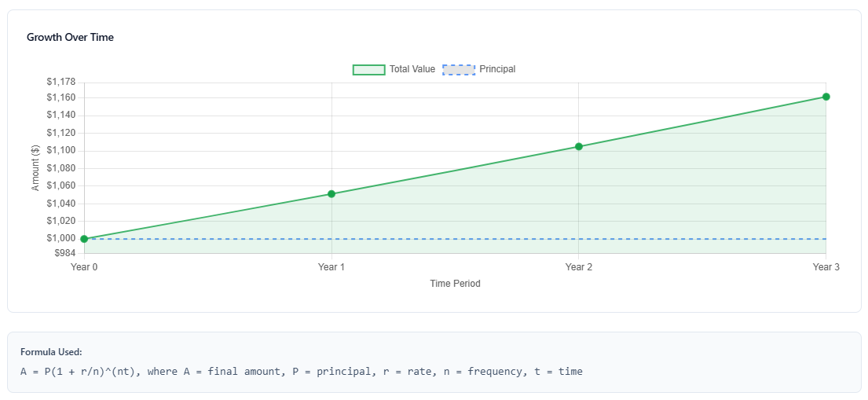Click the 'Year 1' axis label
This screenshot has width=868, height=400.
331,267
